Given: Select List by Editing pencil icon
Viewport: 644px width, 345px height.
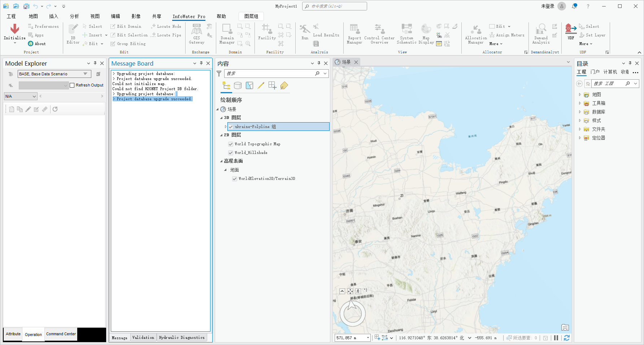Looking at the screenshot, I should [x=261, y=85].
